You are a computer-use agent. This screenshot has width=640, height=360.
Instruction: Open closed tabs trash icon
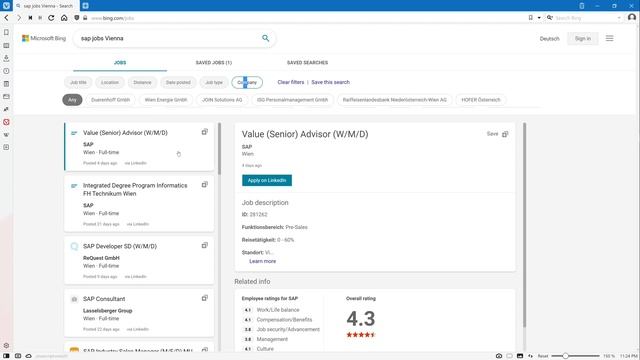(582, 6)
